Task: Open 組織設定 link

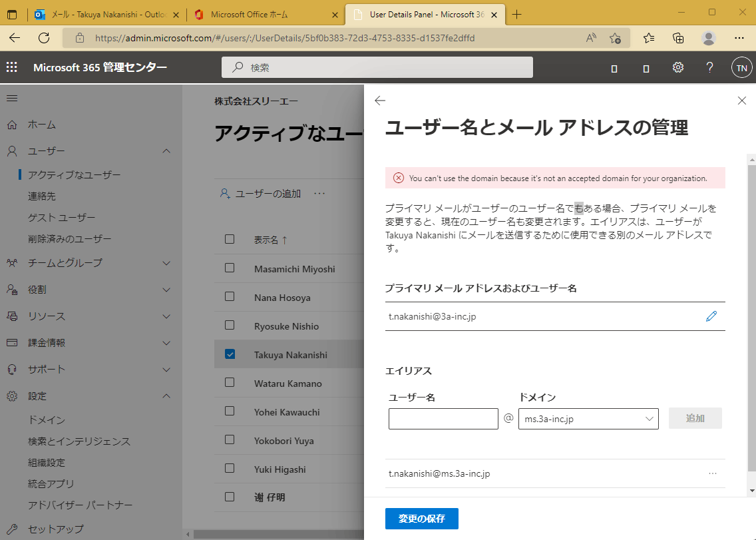Action: click(47, 462)
